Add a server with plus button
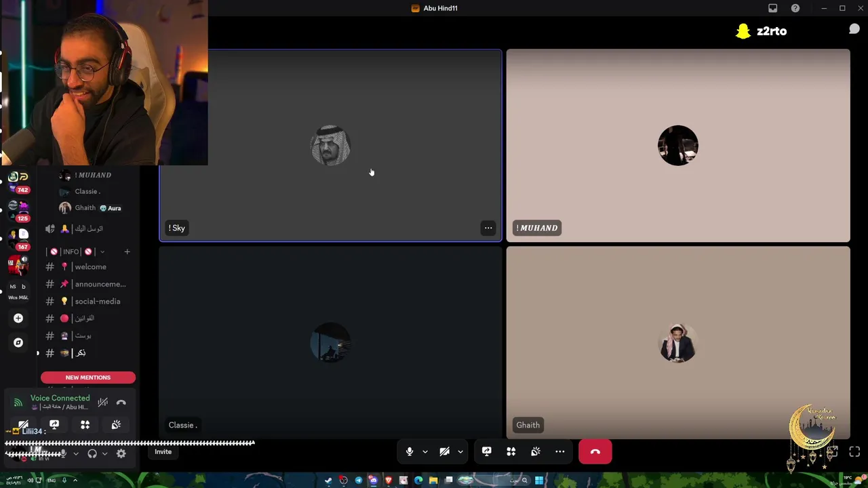Image resolution: width=868 pixels, height=488 pixels. click(18, 319)
